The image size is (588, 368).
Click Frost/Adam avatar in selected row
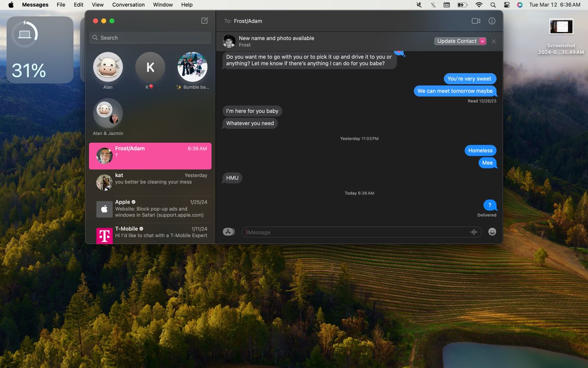point(104,156)
